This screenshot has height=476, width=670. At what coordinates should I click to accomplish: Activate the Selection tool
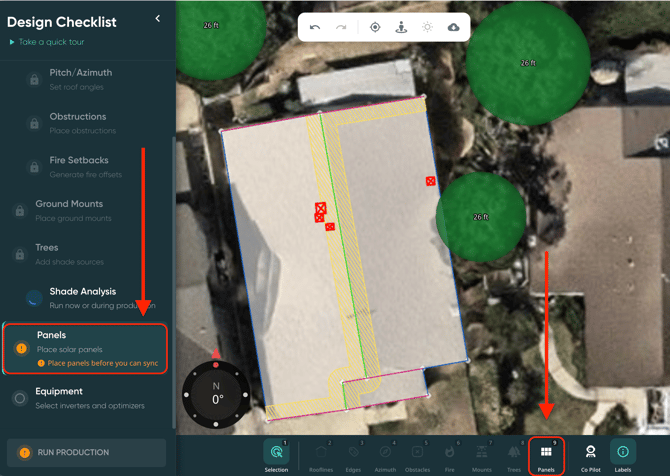click(x=276, y=454)
